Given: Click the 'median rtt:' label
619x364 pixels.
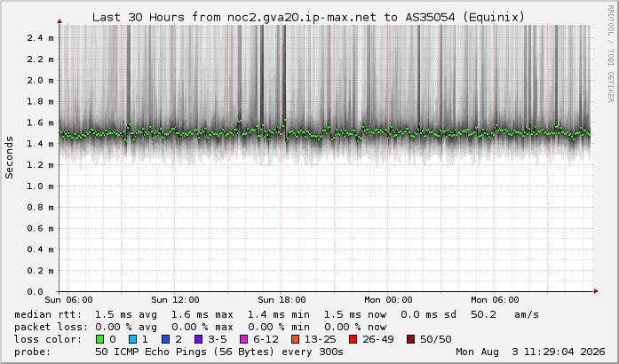Looking at the screenshot, I should click(48, 314).
